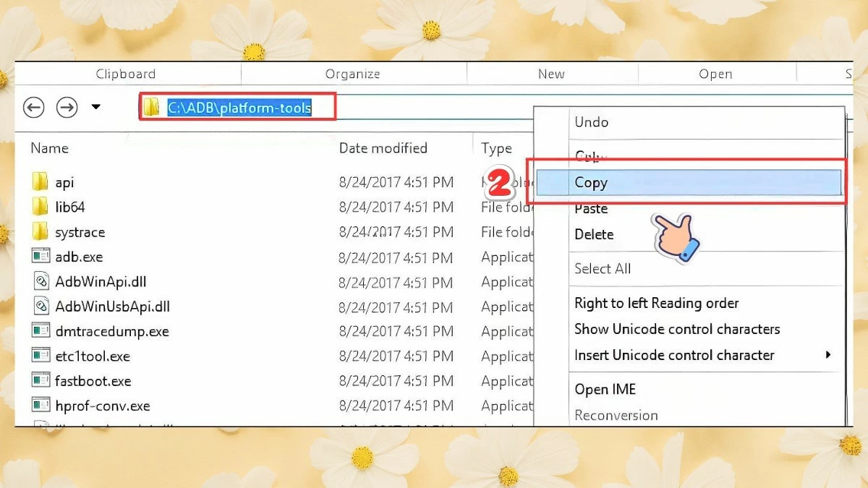868x488 pixels.
Task: Click Open IME in the menu
Action: point(605,389)
